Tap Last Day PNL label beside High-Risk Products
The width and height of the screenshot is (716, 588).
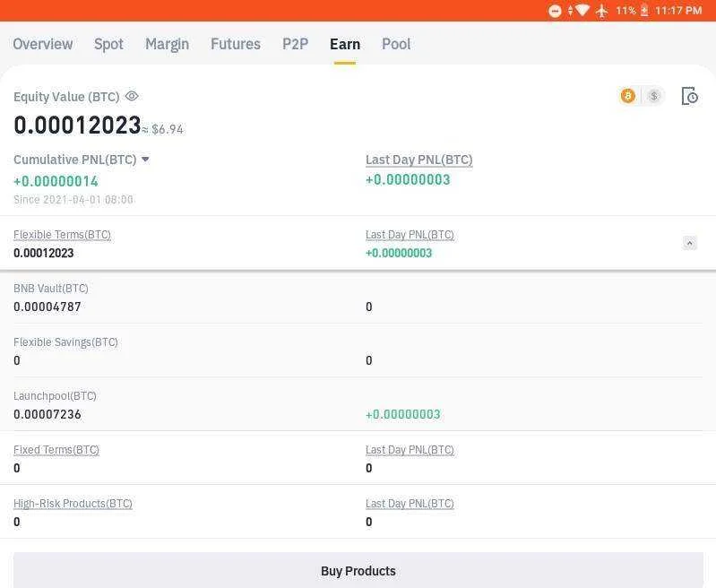click(410, 504)
